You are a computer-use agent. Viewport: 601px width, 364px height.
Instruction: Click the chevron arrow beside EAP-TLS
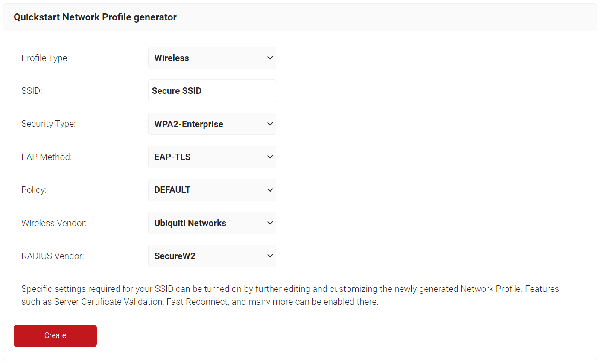(x=270, y=157)
